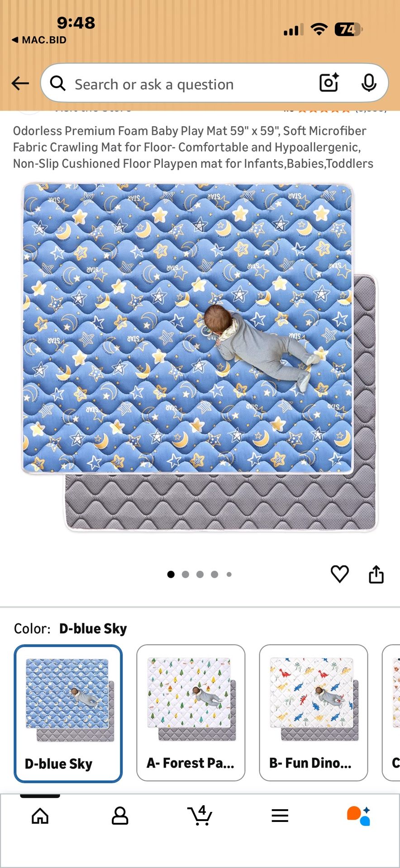Open the Home tab icon
This screenshot has height=868, width=400.
tap(40, 816)
